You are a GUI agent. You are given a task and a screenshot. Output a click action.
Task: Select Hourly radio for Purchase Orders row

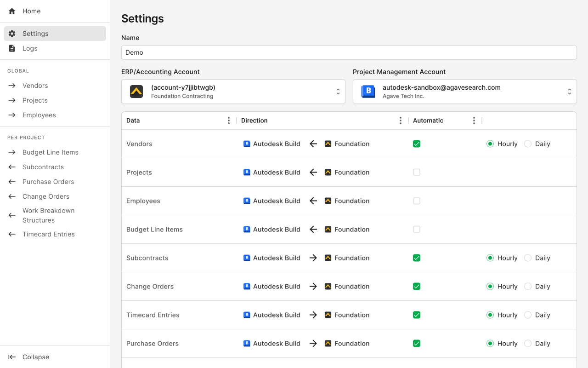click(490, 344)
